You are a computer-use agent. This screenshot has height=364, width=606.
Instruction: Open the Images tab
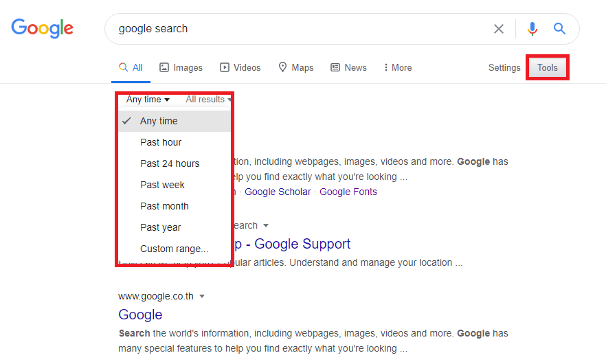point(181,67)
